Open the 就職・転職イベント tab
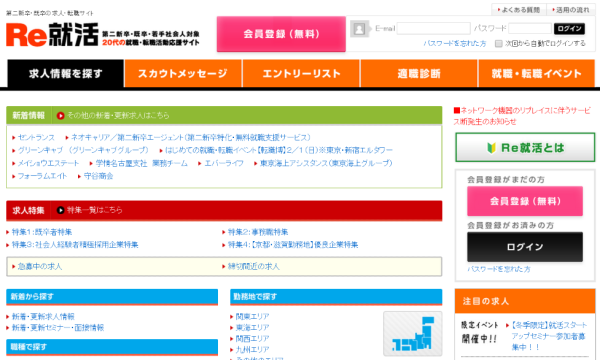 coord(536,73)
